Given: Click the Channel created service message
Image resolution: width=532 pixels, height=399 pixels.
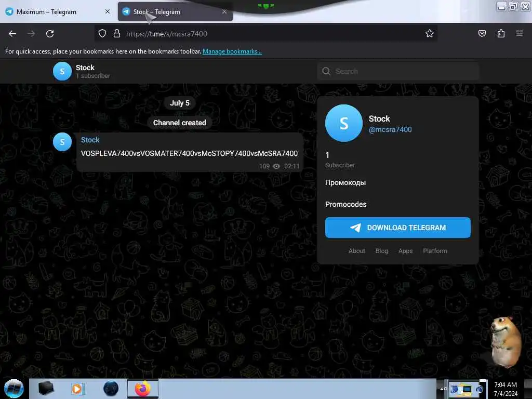Looking at the screenshot, I should (179, 123).
